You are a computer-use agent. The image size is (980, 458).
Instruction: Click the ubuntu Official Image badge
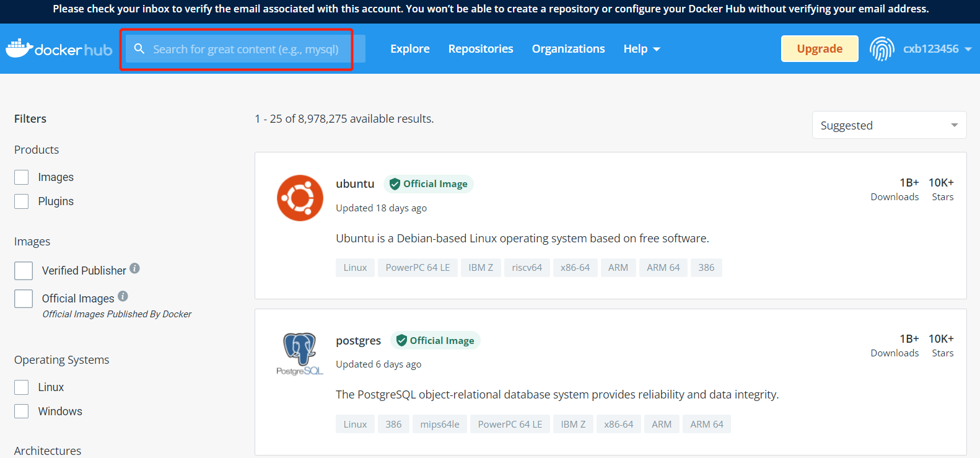[429, 184]
